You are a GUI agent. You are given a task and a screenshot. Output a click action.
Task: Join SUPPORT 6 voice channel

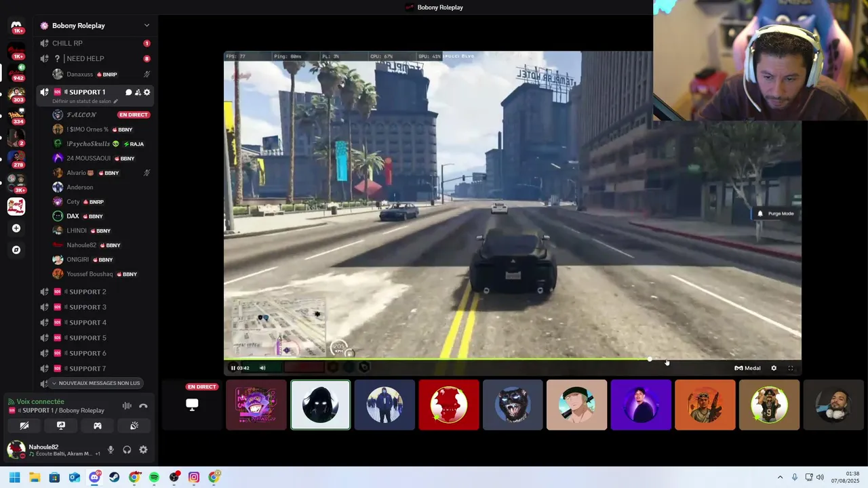pyautogui.click(x=95, y=353)
